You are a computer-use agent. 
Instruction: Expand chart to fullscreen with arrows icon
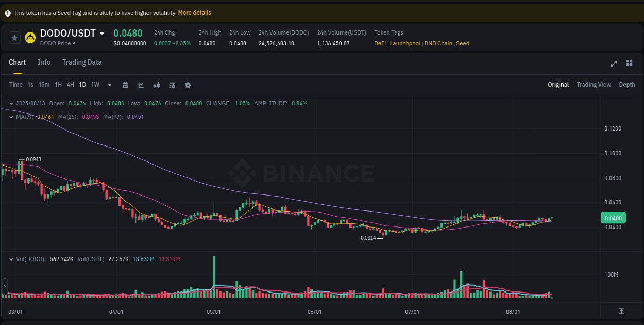[614, 63]
